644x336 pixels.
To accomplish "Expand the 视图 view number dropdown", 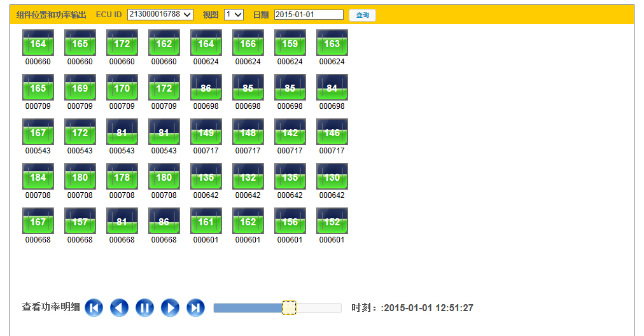I will click(234, 15).
